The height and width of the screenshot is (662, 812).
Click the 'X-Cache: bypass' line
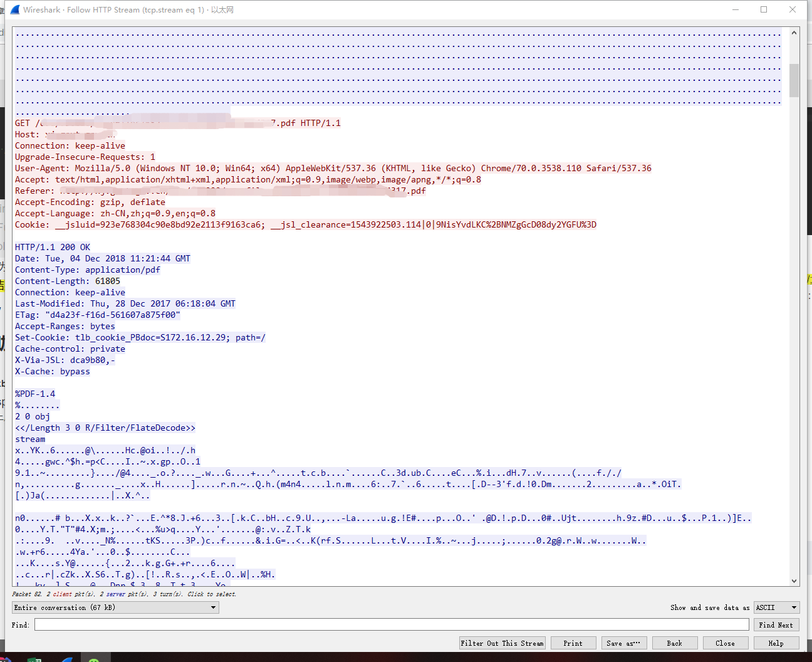point(53,371)
